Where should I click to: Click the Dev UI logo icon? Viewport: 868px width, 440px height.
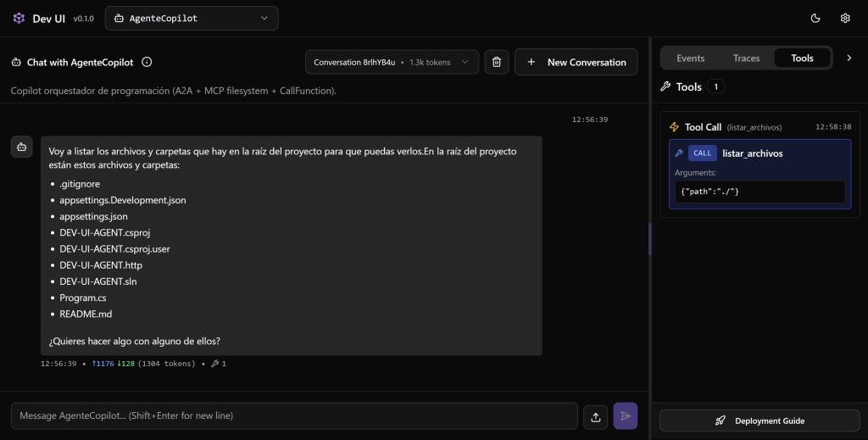click(19, 18)
